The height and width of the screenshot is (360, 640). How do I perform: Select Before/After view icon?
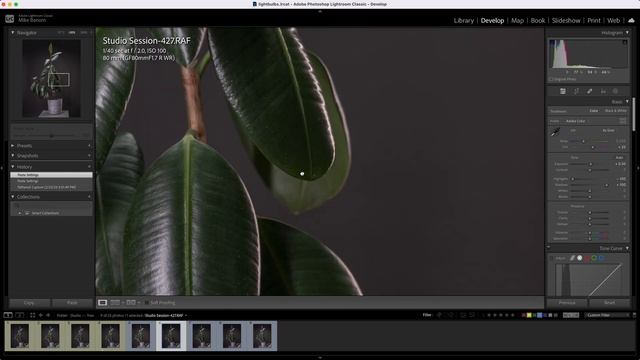point(131,302)
